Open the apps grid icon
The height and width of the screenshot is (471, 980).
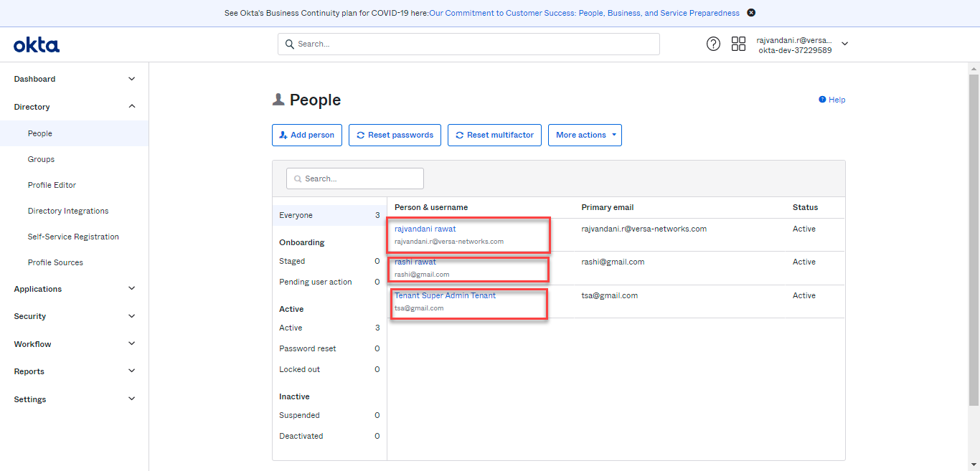click(x=738, y=44)
